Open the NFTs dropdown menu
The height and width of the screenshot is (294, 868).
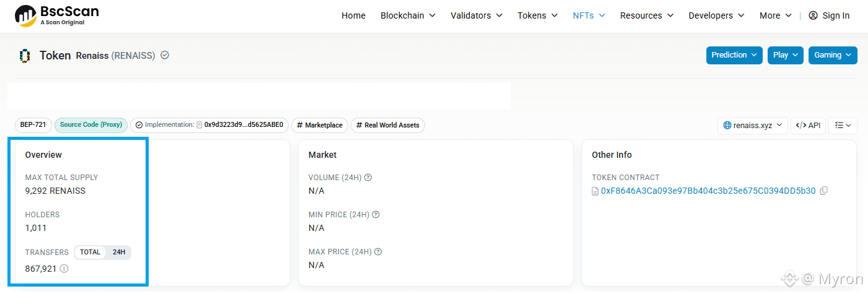tap(589, 15)
